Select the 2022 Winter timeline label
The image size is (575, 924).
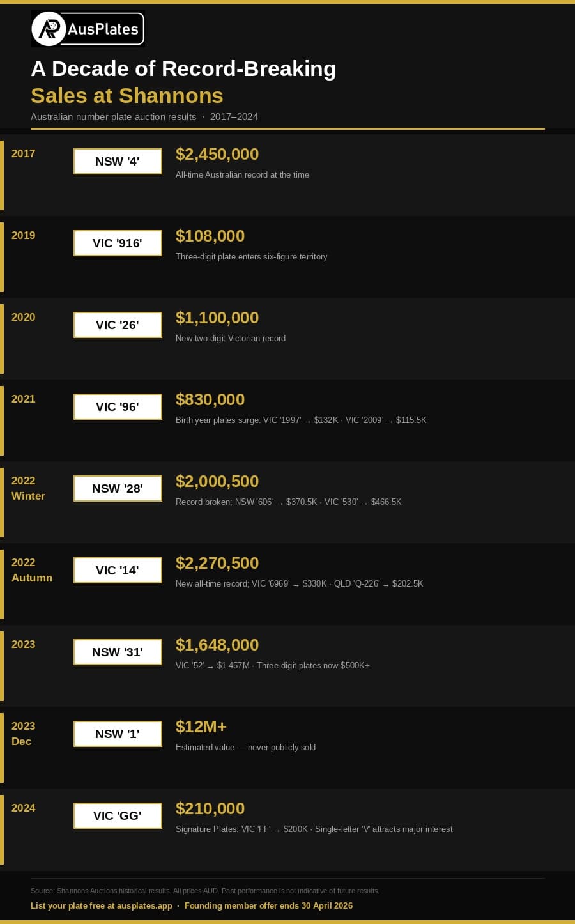tap(28, 488)
